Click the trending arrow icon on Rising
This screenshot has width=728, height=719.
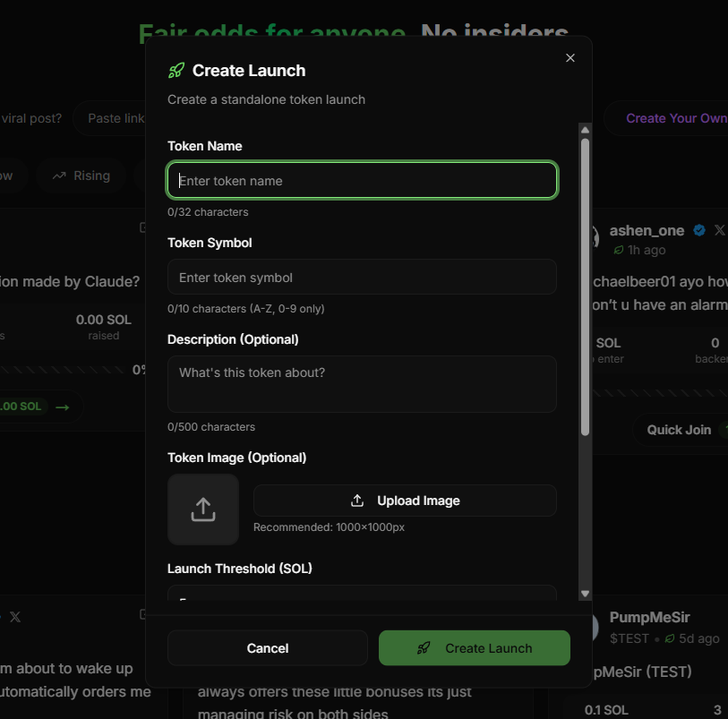(x=59, y=175)
